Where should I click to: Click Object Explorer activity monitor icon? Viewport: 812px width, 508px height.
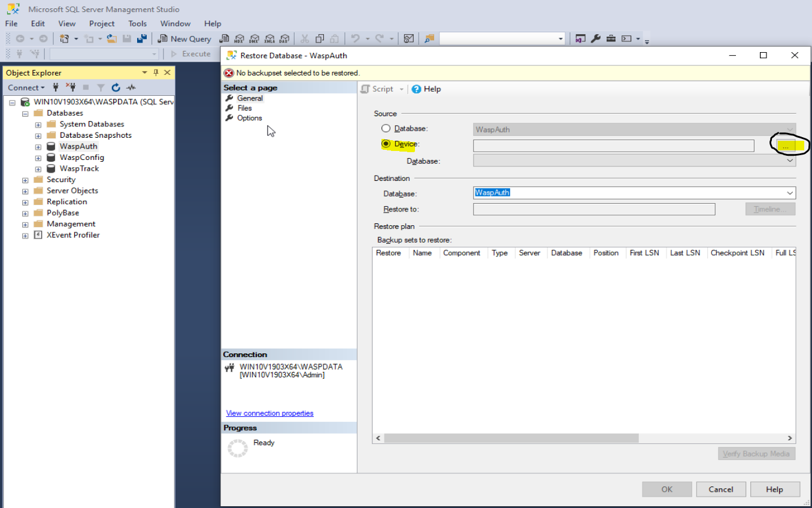coord(131,87)
